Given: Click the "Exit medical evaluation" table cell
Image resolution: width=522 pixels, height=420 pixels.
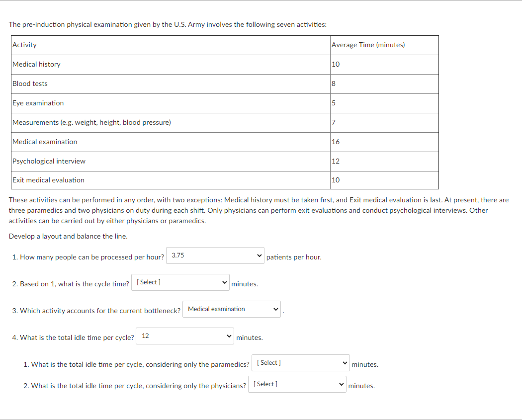Looking at the screenshot, I should (x=48, y=180).
